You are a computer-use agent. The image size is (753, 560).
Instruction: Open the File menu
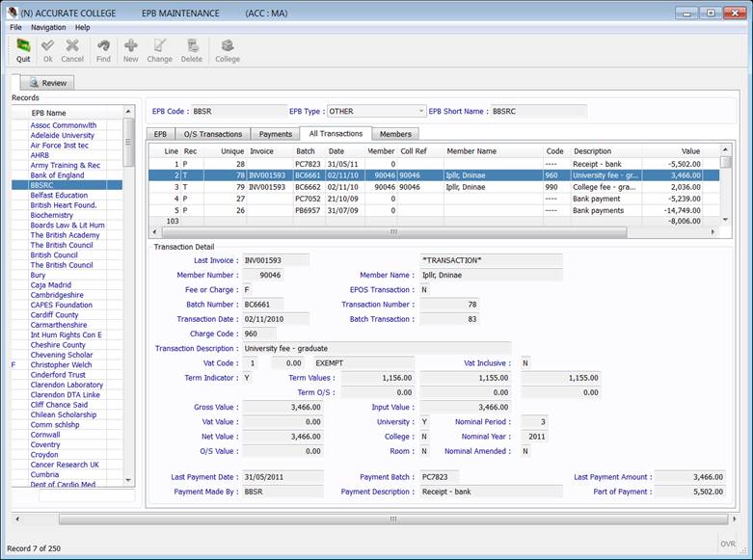coord(15,27)
